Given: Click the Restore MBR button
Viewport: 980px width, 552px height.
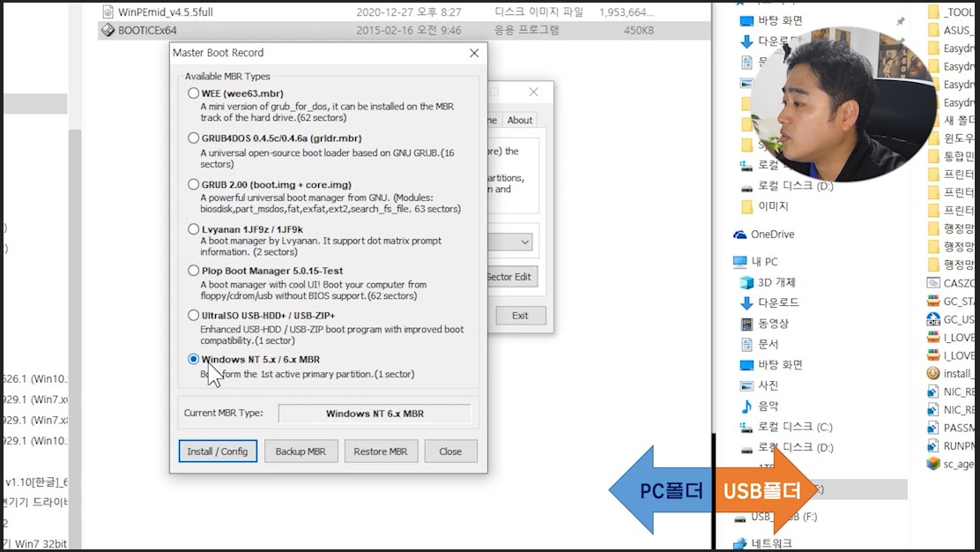Looking at the screenshot, I should [x=381, y=451].
